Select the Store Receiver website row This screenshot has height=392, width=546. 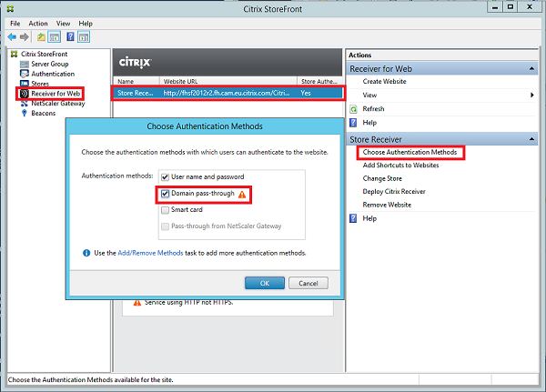[x=227, y=93]
